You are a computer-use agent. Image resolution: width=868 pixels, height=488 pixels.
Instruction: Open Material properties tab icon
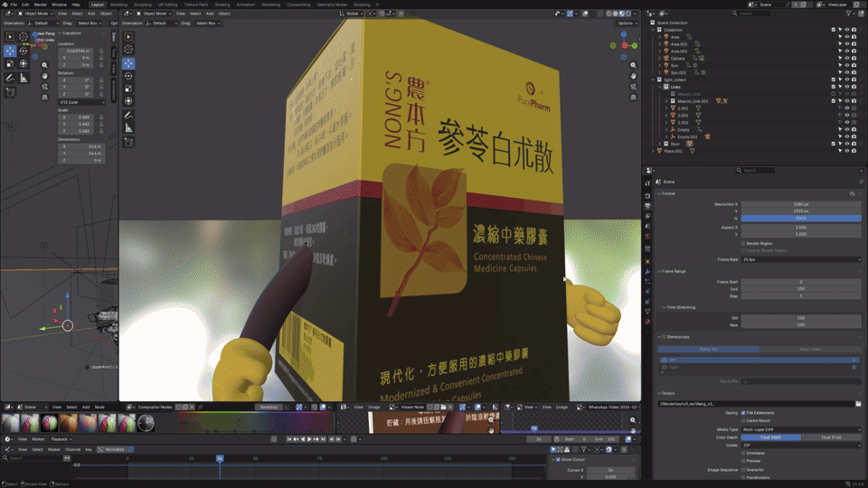point(647,322)
